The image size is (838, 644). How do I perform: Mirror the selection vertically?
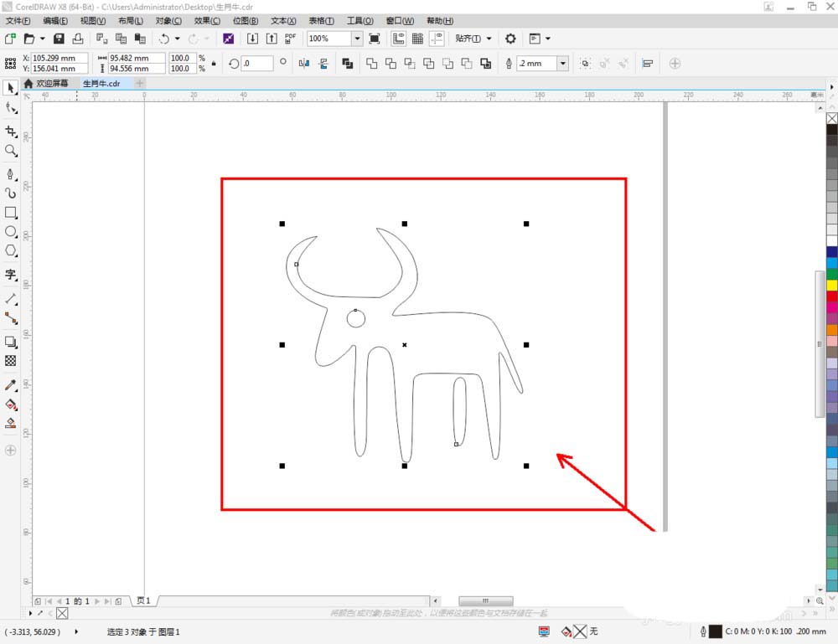(323, 64)
